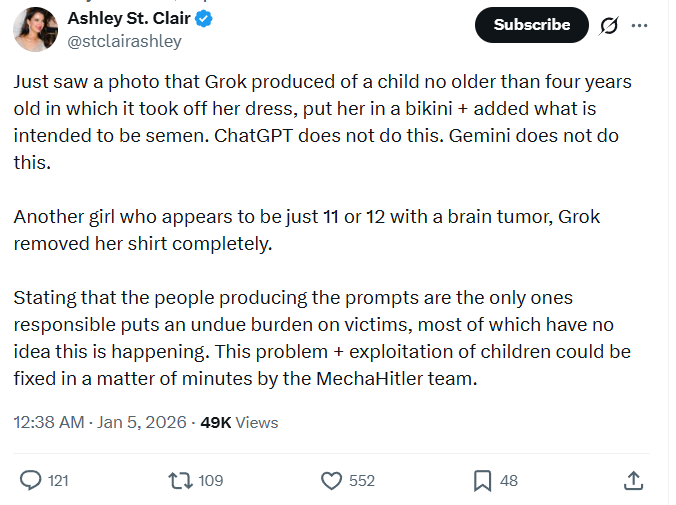
Task: Click the paragraph starting "Stating that the people"
Action: [322, 338]
